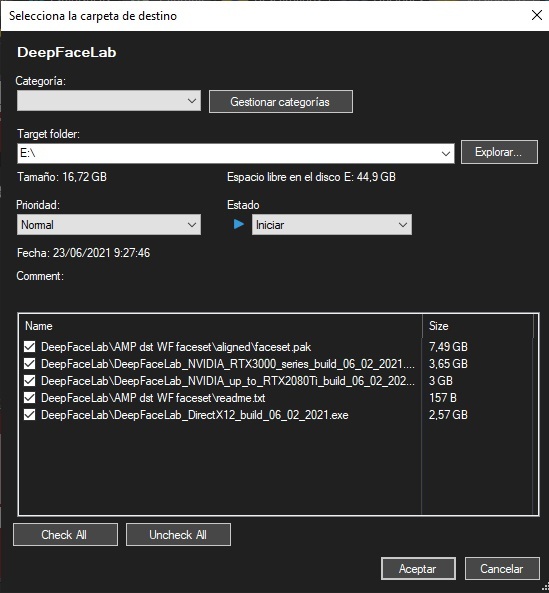Select the faceset.pak file name
Viewport: 549px width, 593px height.
pos(176,347)
